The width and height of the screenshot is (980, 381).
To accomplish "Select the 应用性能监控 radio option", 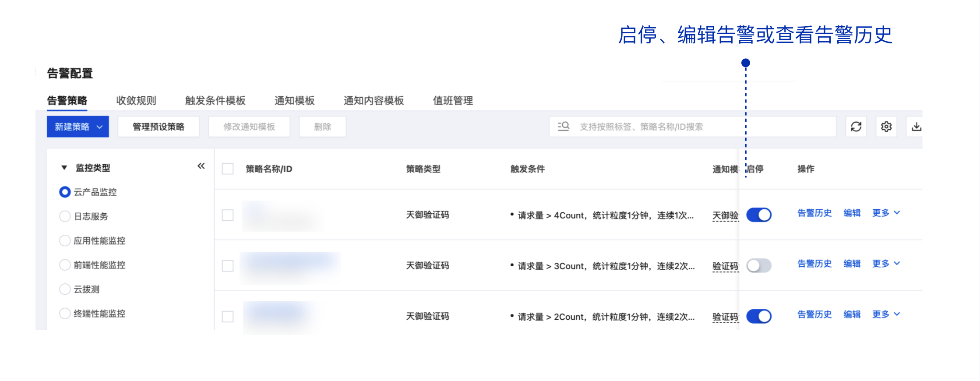I will 65,240.
